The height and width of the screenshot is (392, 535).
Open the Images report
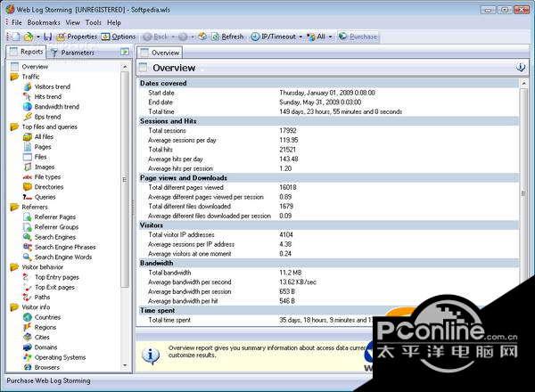point(45,167)
